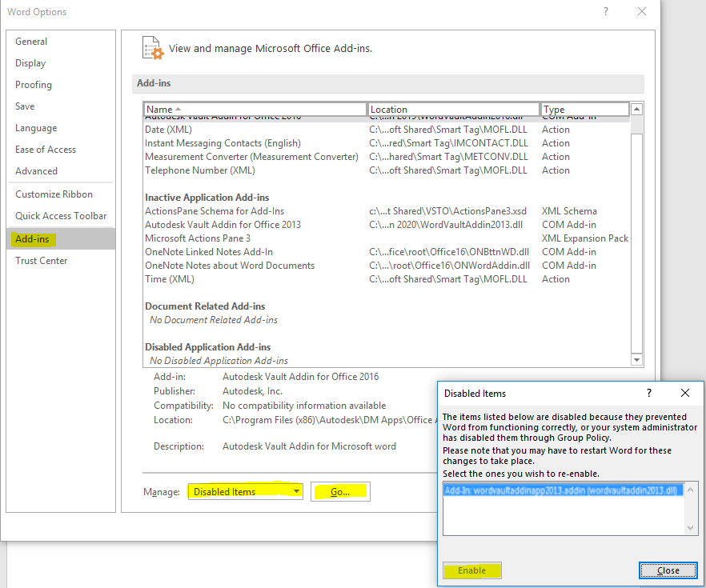Close the Disabled Items dialog
This screenshot has height=588, width=706.
[x=668, y=570]
